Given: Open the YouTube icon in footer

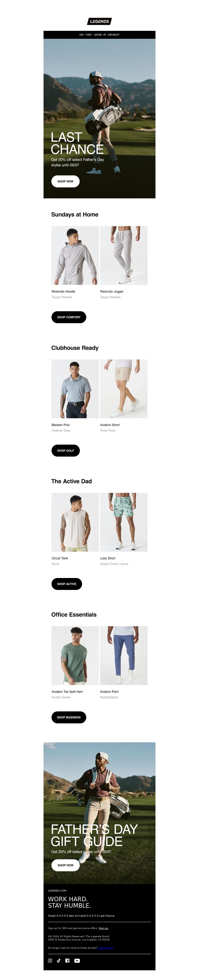Looking at the screenshot, I should (x=77, y=961).
